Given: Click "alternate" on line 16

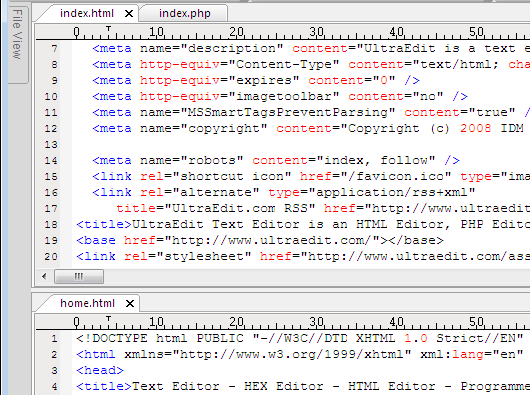Looking at the screenshot, I should click(x=216, y=193).
